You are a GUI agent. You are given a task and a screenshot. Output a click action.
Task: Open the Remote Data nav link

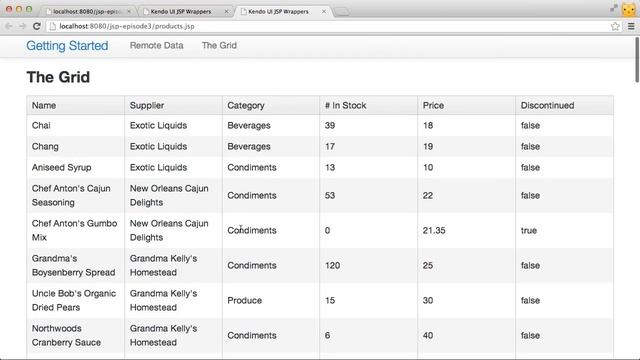[156, 45]
